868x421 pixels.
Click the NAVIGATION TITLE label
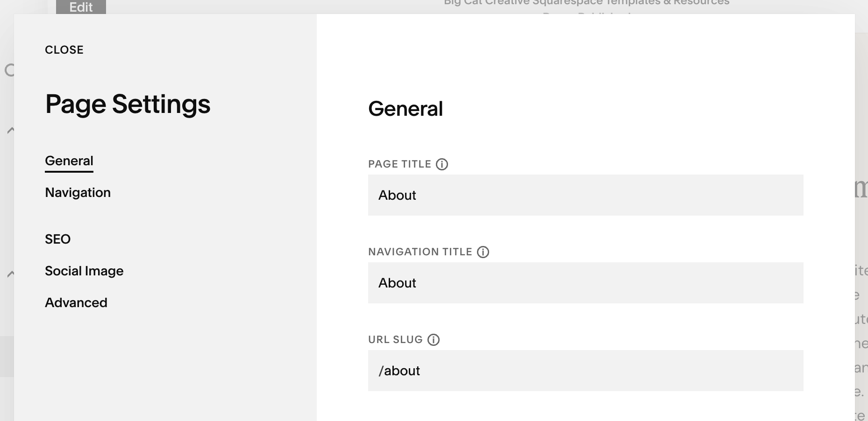tap(420, 252)
